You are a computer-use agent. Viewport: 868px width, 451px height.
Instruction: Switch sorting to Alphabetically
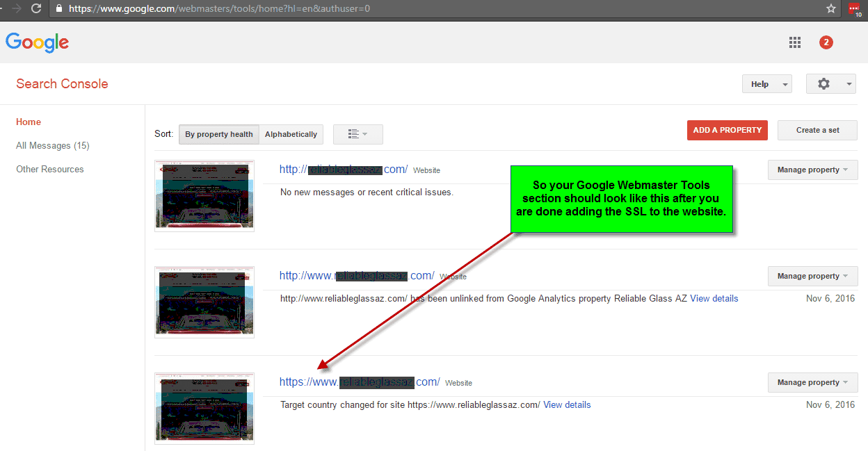(x=291, y=134)
